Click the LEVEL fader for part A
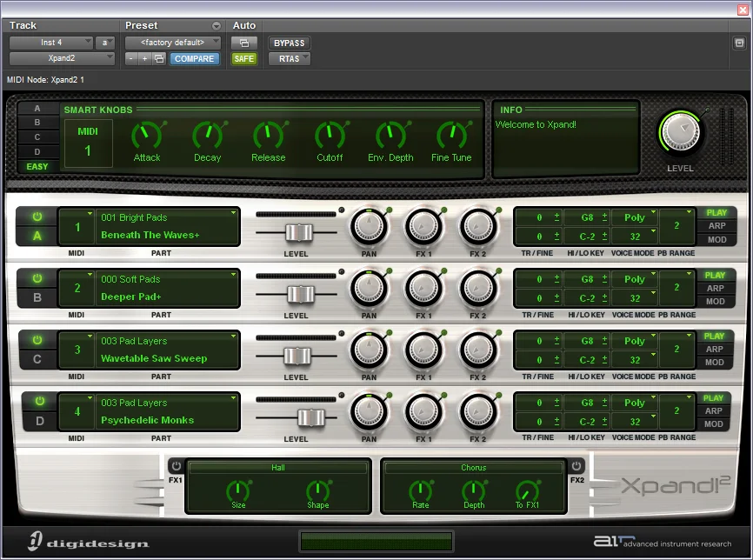This screenshot has width=753, height=560. point(299,233)
